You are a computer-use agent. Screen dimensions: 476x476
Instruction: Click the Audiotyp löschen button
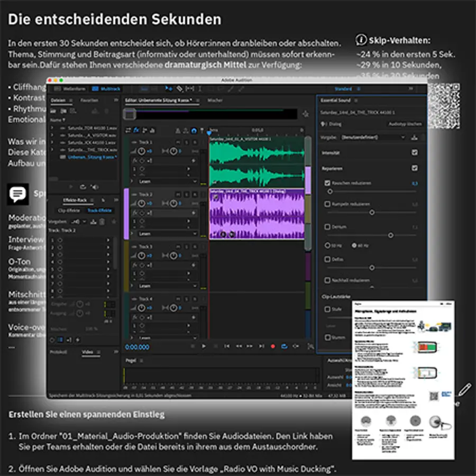(x=405, y=124)
